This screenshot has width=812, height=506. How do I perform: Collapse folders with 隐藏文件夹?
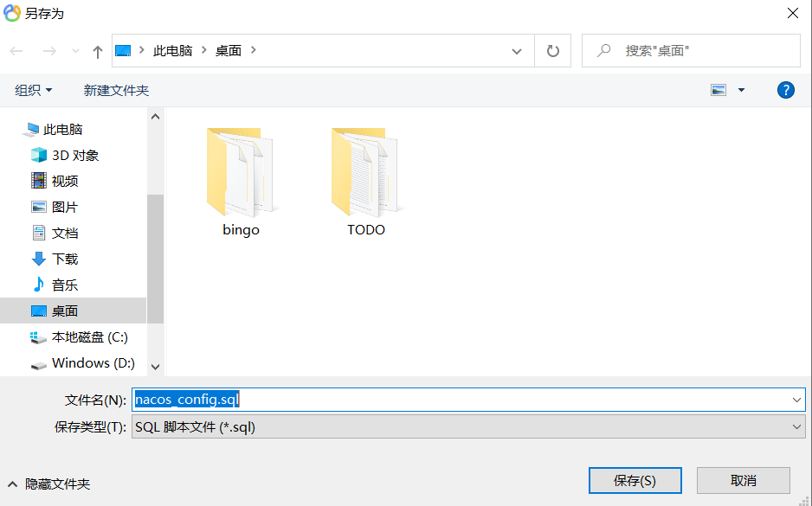pyautogui.click(x=48, y=484)
